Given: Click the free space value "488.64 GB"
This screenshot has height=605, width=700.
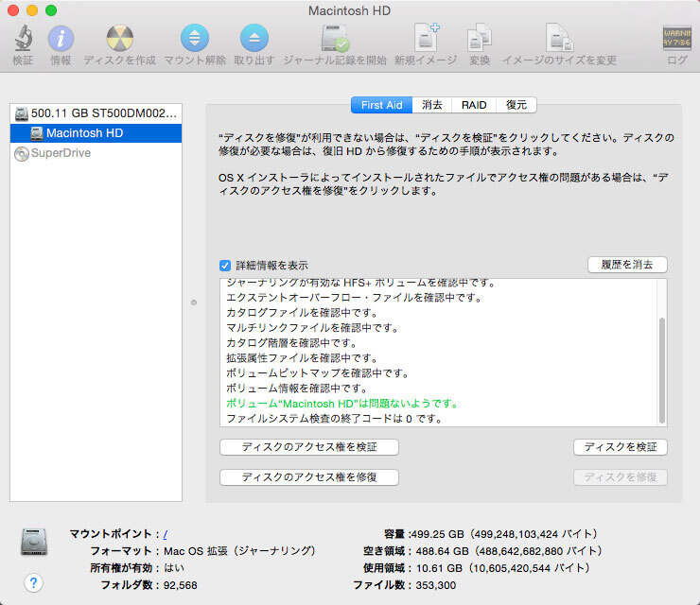Looking at the screenshot, I should click(x=442, y=551).
